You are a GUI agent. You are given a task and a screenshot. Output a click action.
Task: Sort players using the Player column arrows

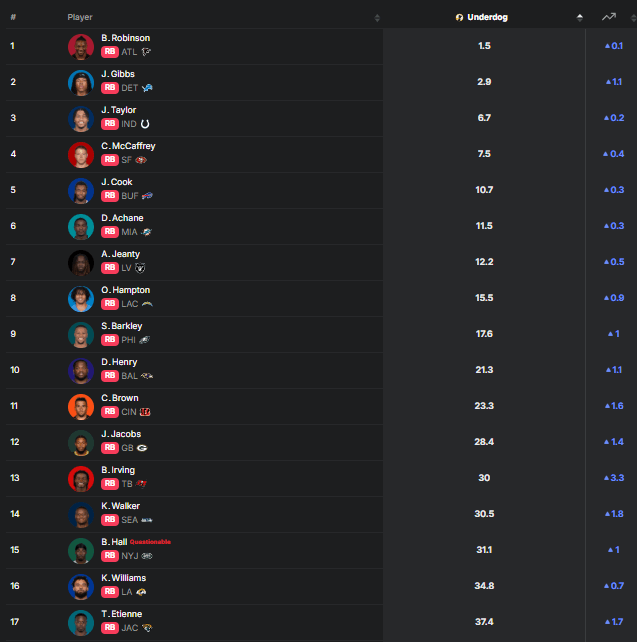pos(377,18)
